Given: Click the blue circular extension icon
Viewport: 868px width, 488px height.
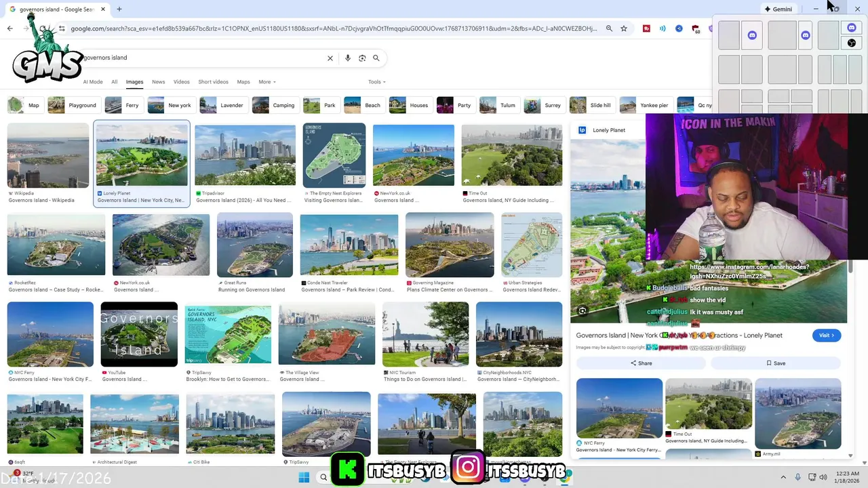Looking at the screenshot, I should pos(679,28).
